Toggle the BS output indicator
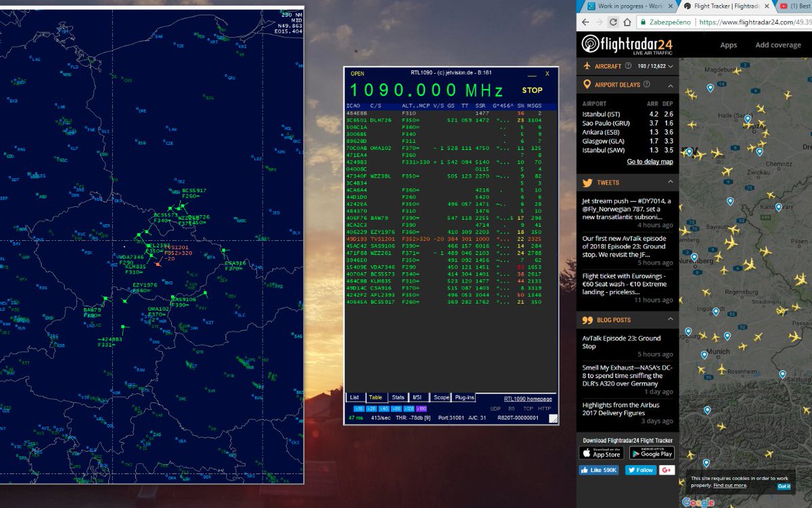This screenshot has height=508, width=812. point(512,409)
